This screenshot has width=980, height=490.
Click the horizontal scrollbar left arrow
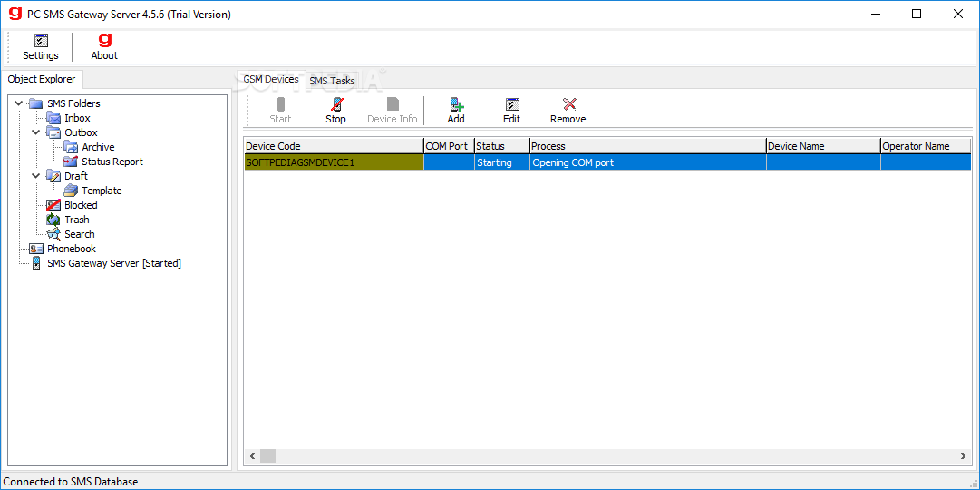[252, 456]
